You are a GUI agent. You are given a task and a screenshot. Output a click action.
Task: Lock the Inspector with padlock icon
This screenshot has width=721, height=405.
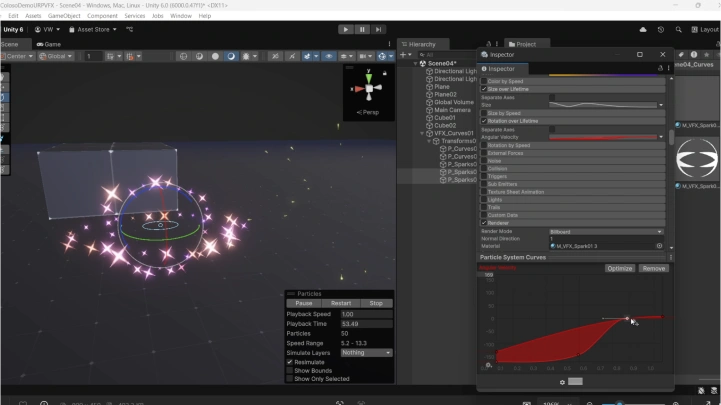click(x=660, y=68)
